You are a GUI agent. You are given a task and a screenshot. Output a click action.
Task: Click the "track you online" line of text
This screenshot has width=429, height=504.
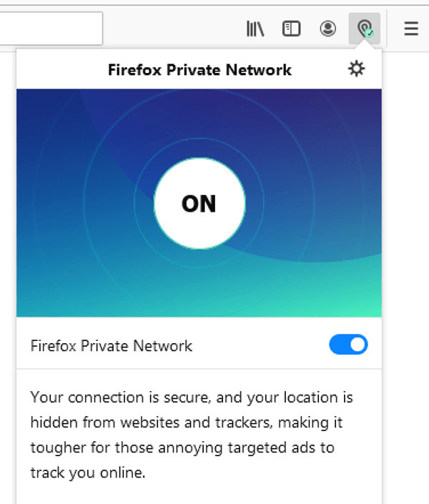tap(89, 473)
